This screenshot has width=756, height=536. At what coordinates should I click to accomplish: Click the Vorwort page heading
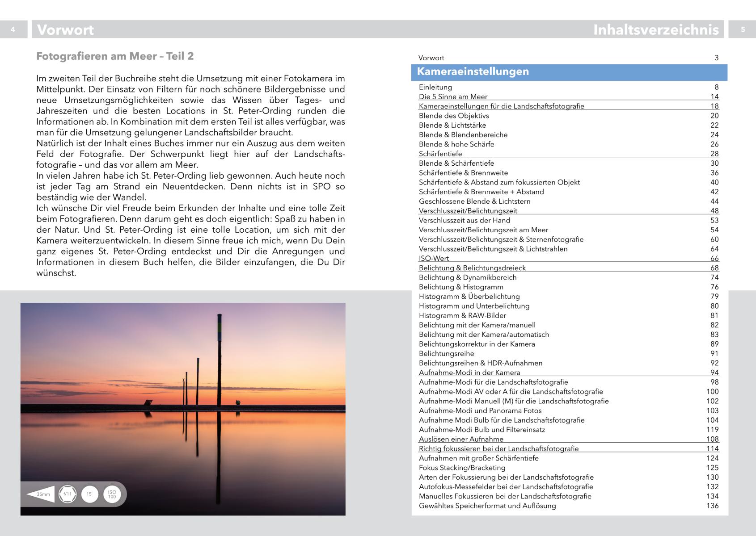66,30
